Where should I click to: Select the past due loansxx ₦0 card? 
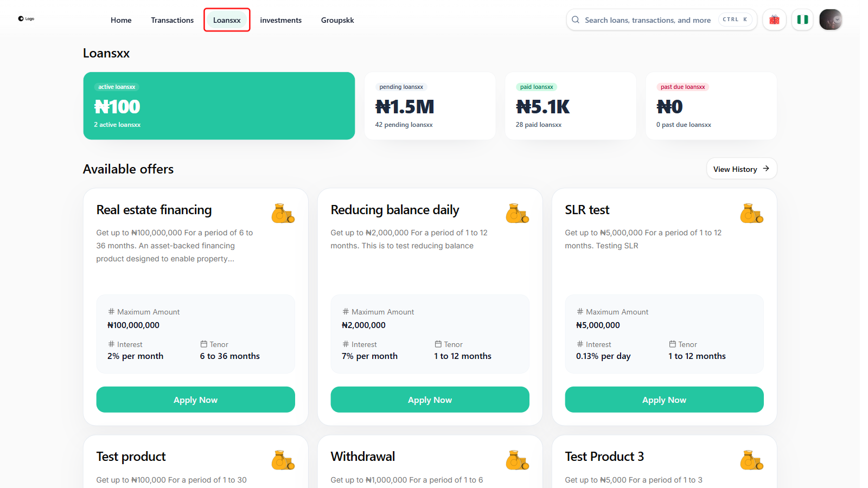click(x=711, y=106)
